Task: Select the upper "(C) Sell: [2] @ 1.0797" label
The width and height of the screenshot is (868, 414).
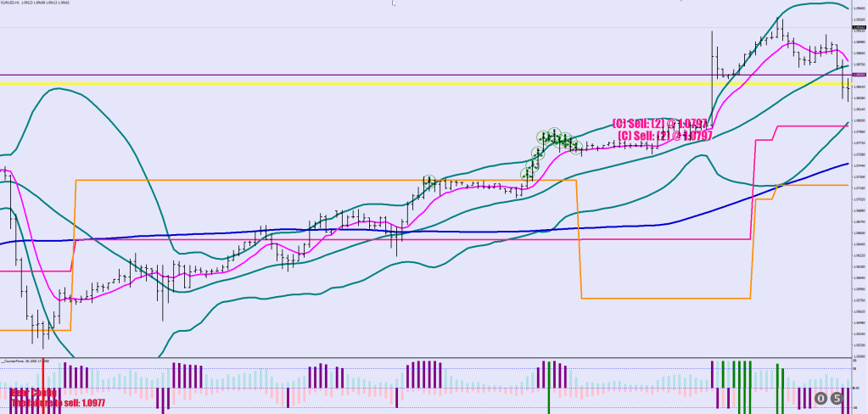Action: coord(660,124)
